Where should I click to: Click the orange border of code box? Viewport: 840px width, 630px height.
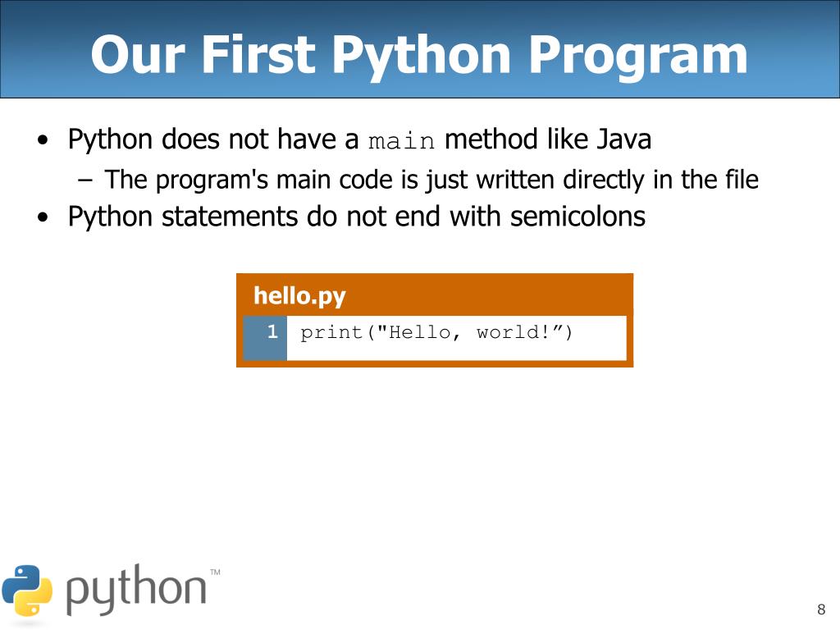pyautogui.click(x=435, y=363)
